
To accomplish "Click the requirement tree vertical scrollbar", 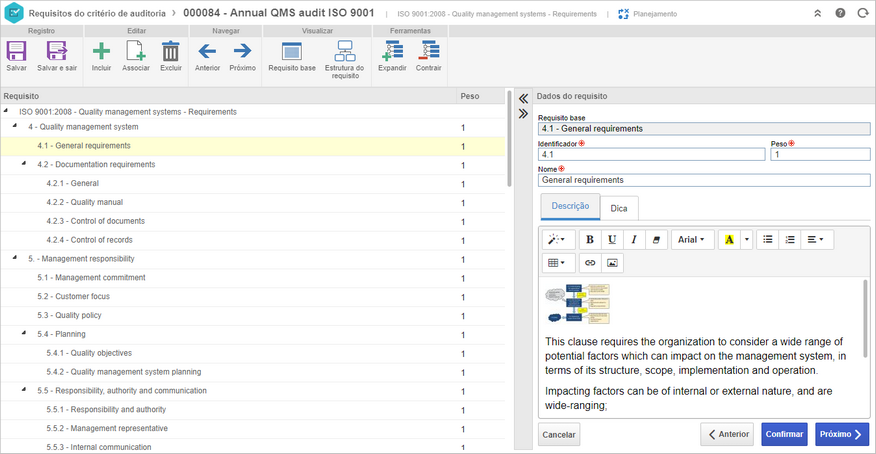I will (x=509, y=139).
